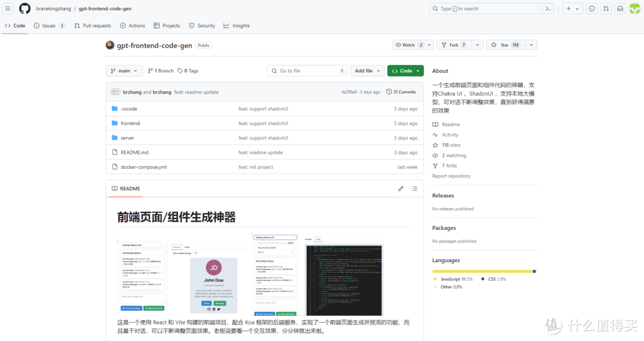Open the green Code clone dropdown
Screen dimensions: 644x341
click(405, 71)
